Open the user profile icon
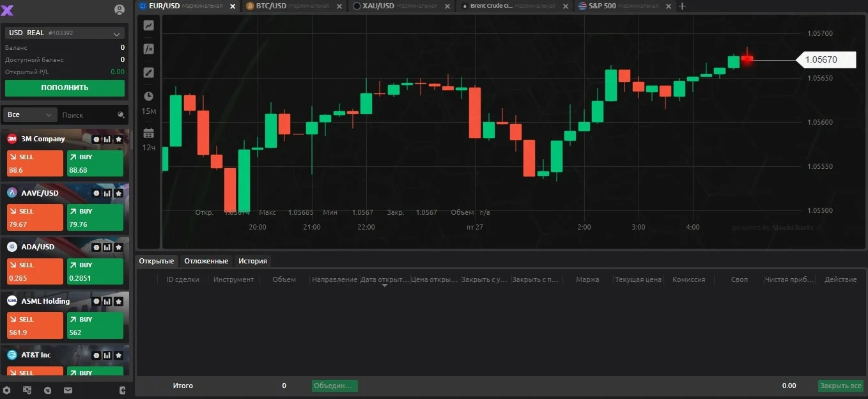This screenshot has height=399, width=868. click(120, 10)
